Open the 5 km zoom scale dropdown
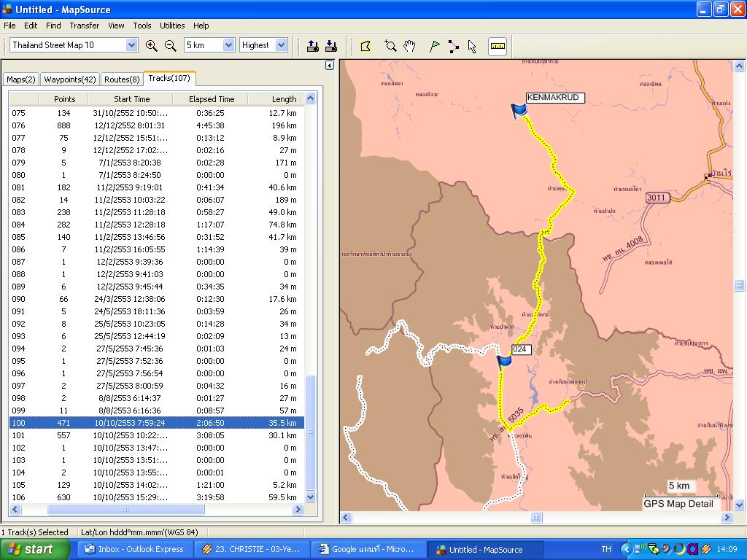747x560 pixels. click(228, 45)
